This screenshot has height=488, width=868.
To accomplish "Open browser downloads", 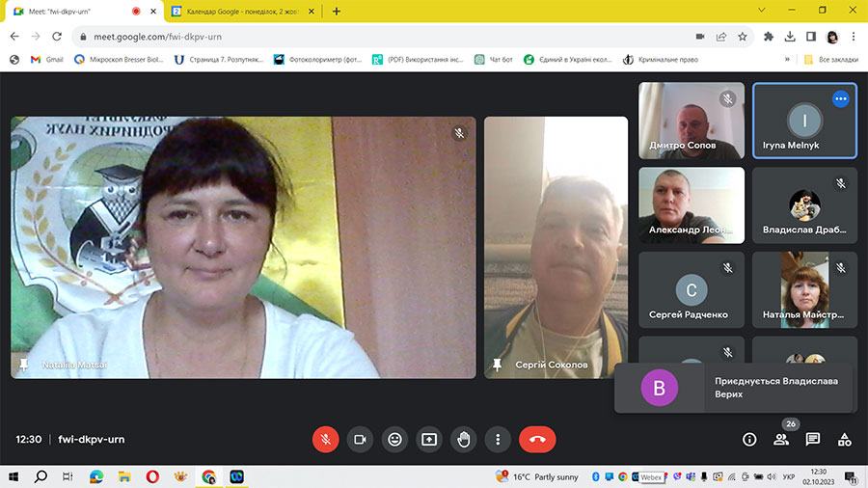I will 790,37.
